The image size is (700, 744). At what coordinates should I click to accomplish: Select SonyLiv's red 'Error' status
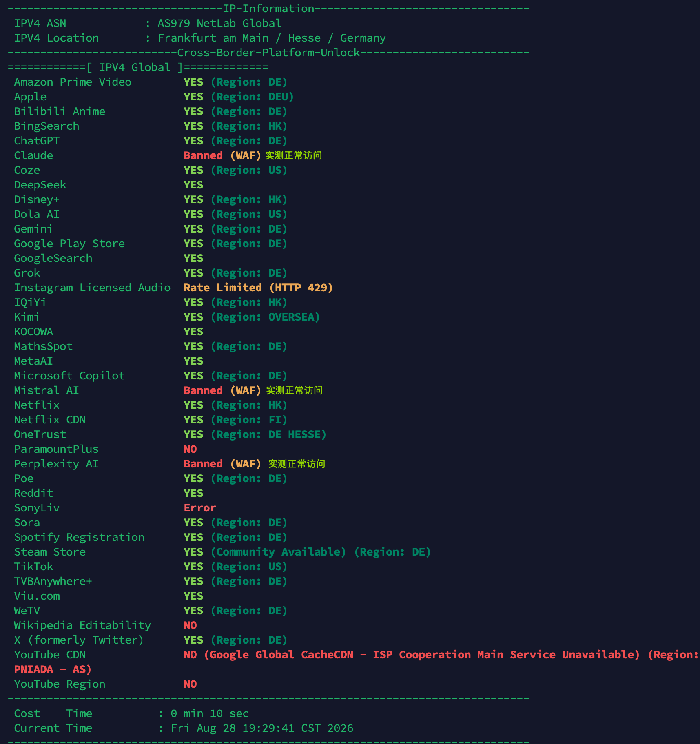click(200, 508)
